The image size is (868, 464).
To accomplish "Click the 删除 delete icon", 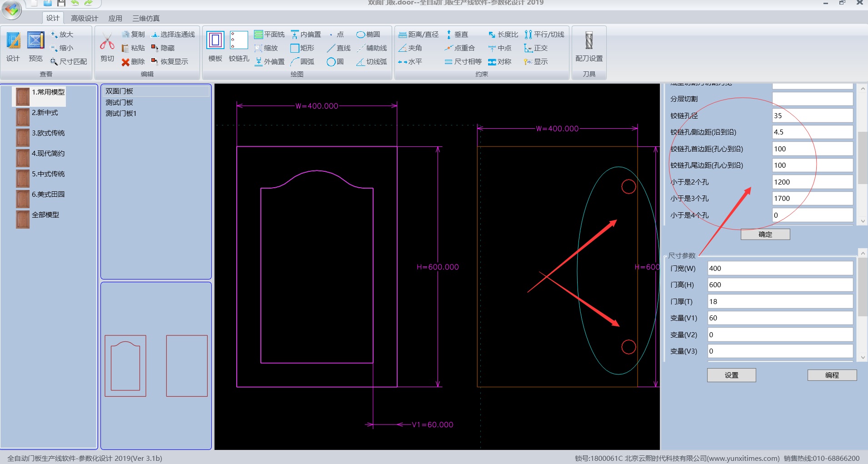I will coord(126,62).
